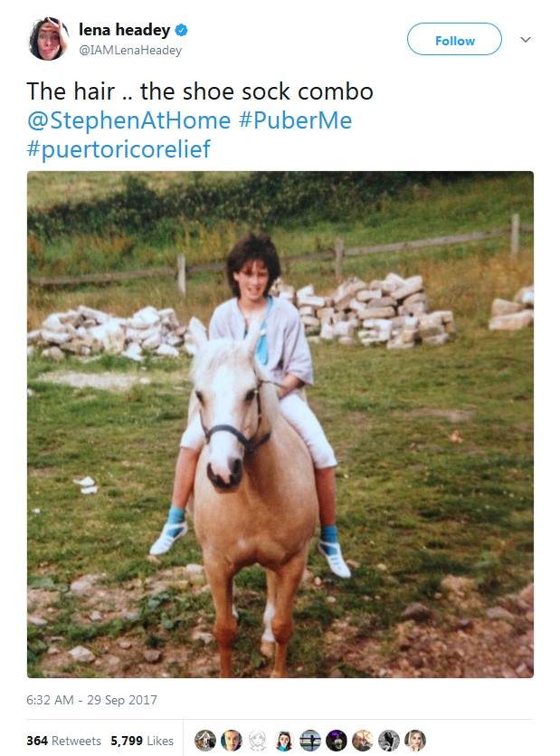Image resolution: width=560 pixels, height=756 pixels.
Task: Expand the tweet options chevron
Action: click(x=526, y=40)
